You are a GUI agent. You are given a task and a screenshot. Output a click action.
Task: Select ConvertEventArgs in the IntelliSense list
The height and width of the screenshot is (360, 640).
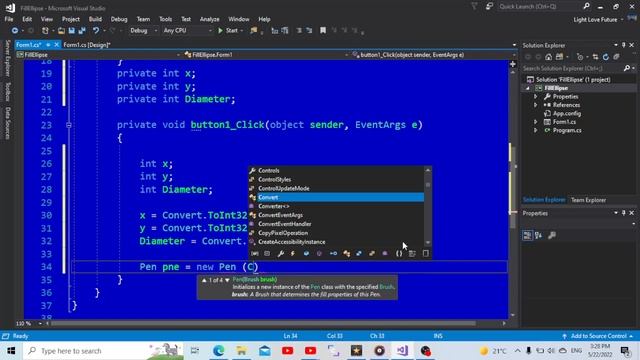[x=336, y=215]
